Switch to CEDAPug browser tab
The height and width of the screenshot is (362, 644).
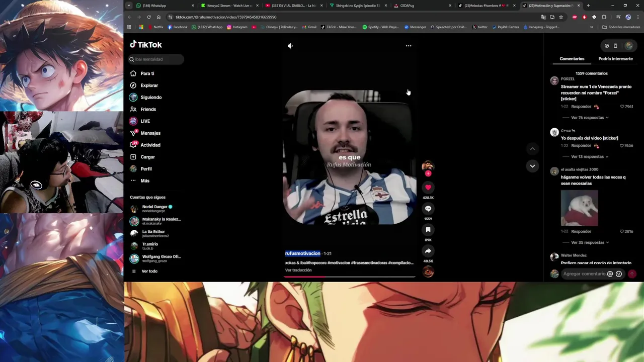(x=423, y=6)
